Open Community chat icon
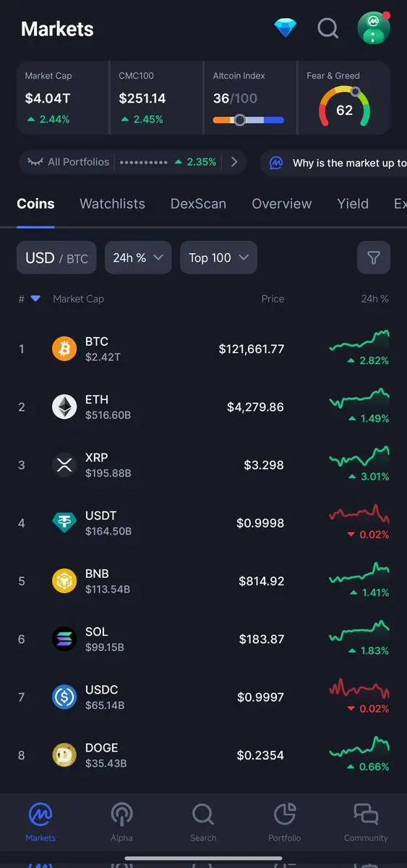Image resolution: width=407 pixels, height=868 pixels. click(366, 823)
